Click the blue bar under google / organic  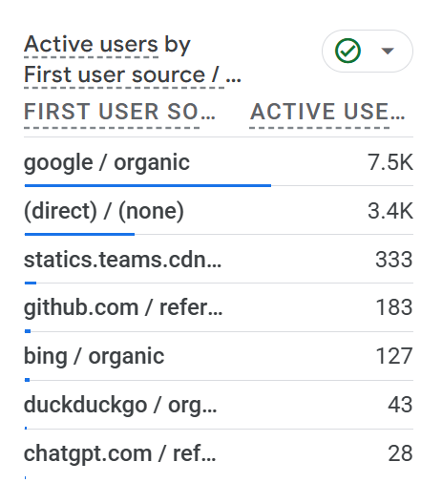point(148,185)
